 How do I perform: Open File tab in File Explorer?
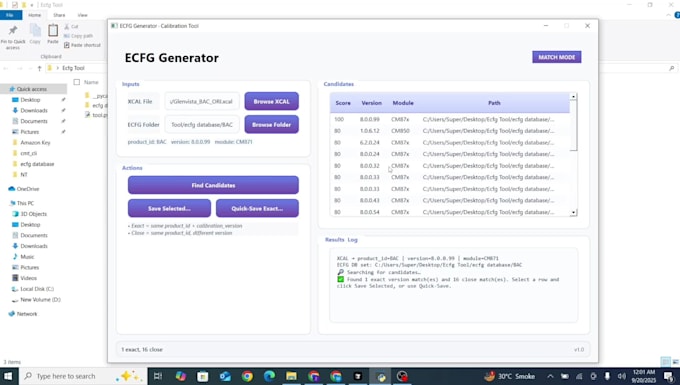[x=10, y=15]
